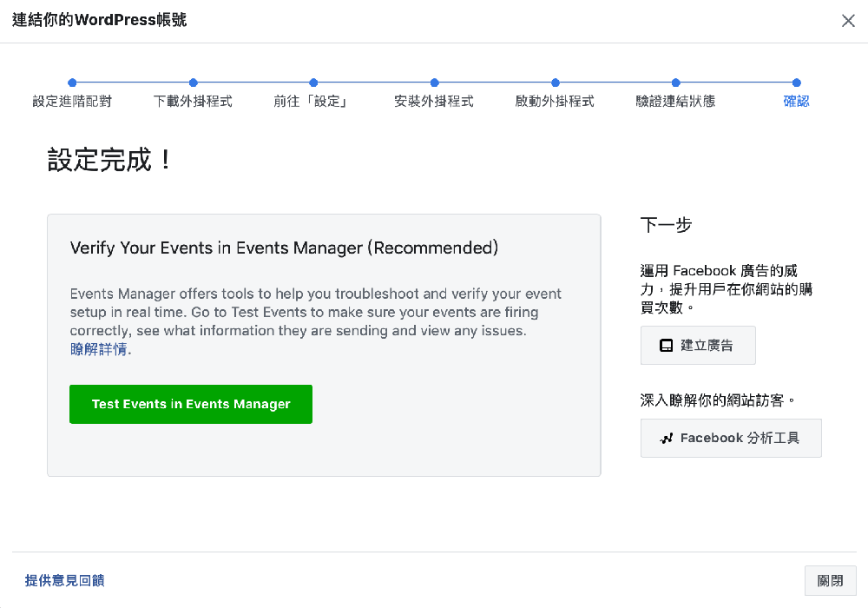This screenshot has height=608, width=868.
Task: Open Facebook 分析工具 button
Action: 731,438
